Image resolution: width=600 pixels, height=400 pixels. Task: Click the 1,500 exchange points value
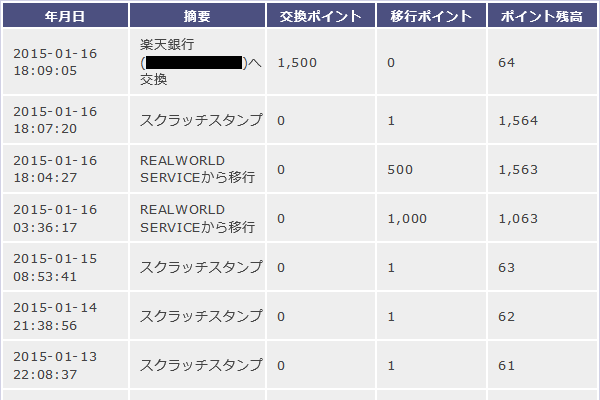click(297, 62)
